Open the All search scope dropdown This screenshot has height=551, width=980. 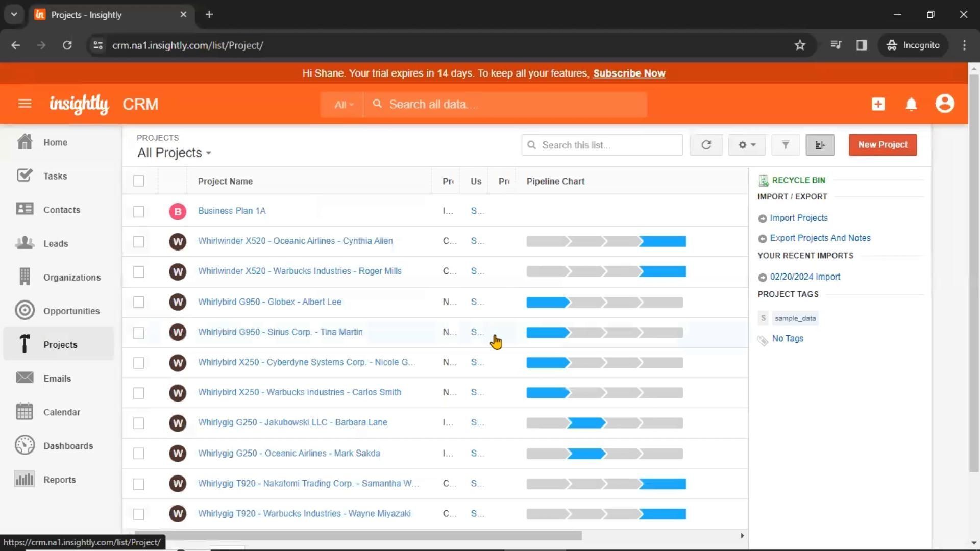click(x=343, y=105)
